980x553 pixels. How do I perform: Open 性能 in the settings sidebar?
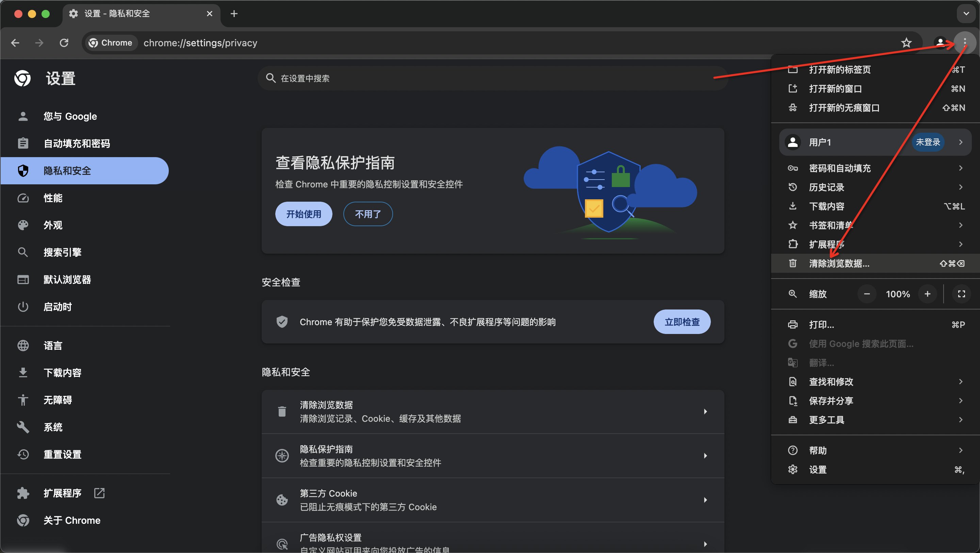[x=53, y=198]
